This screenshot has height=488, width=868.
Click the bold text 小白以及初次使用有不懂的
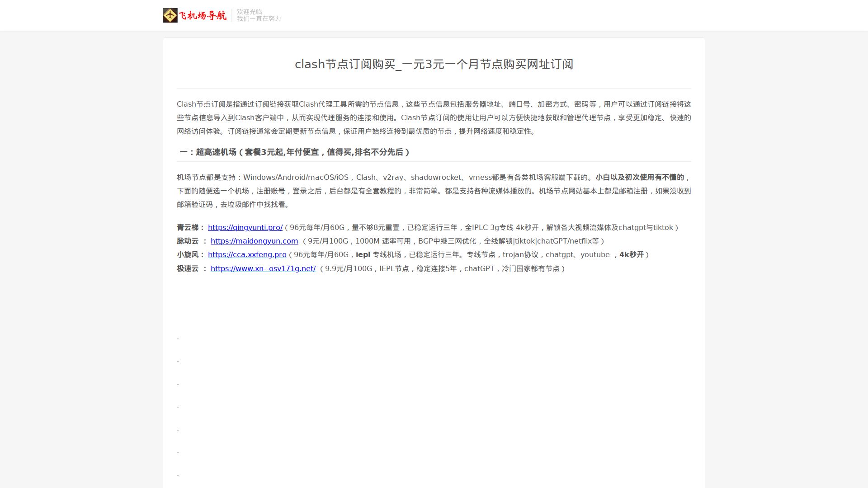click(640, 178)
